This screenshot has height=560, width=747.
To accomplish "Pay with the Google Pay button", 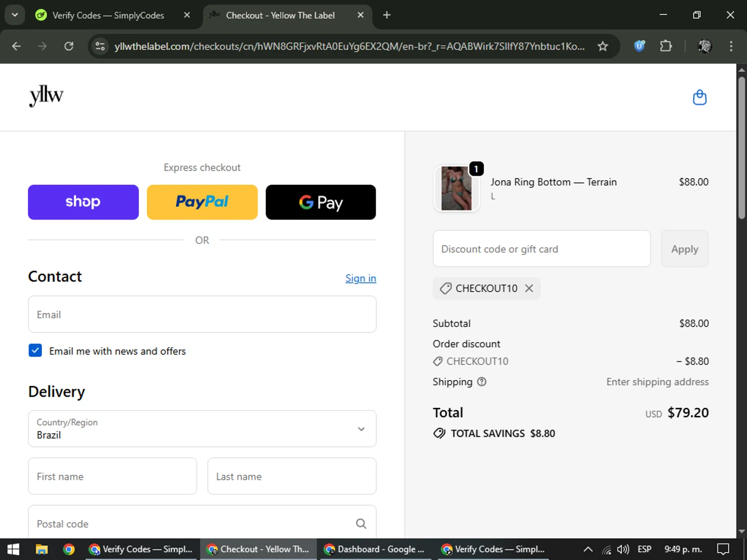I will pyautogui.click(x=321, y=202).
